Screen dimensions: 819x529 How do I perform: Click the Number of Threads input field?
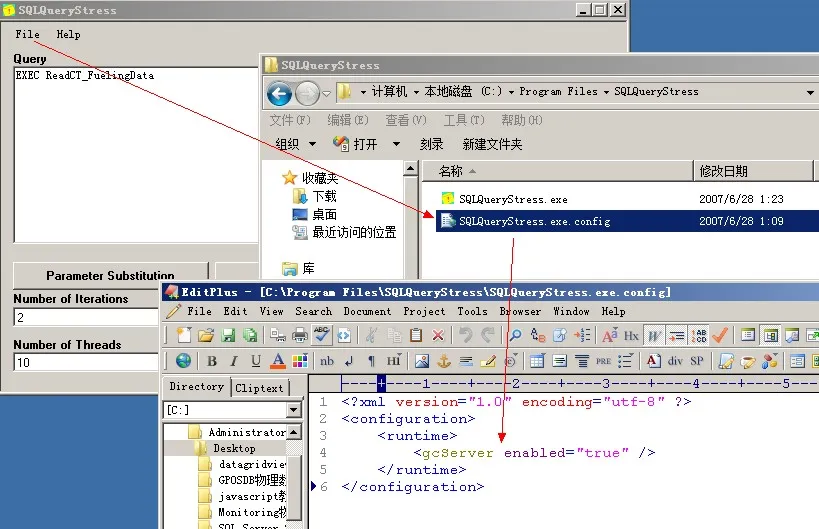coord(86,362)
